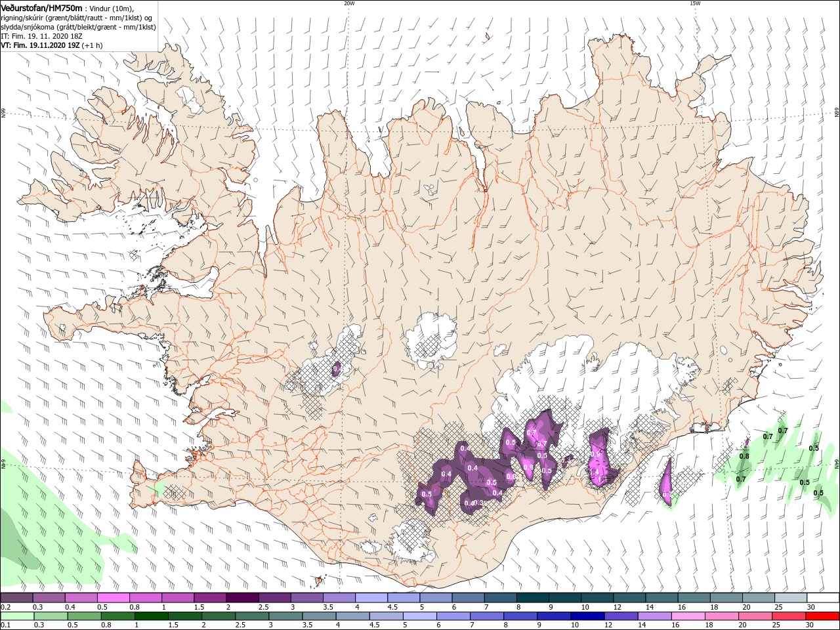Click the 15W longitude label
840x630 pixels.
(x=694, y=3)
